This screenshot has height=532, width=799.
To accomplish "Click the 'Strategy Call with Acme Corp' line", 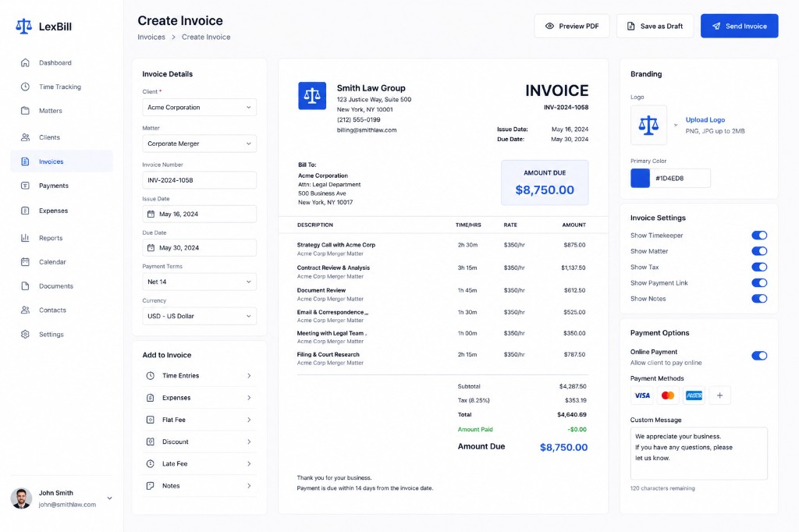I will [336, 245].
